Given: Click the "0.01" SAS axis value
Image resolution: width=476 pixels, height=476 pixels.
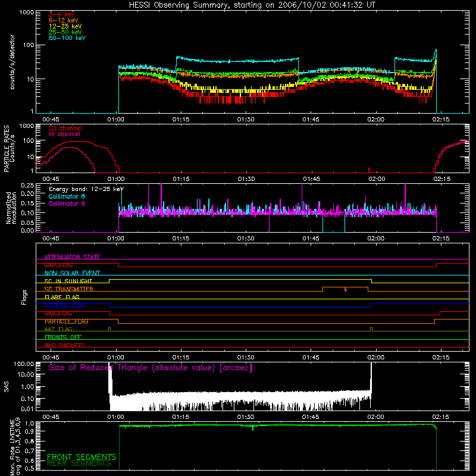Looking at the screenshot, I should pyautogui.click(x=27, y=409).
